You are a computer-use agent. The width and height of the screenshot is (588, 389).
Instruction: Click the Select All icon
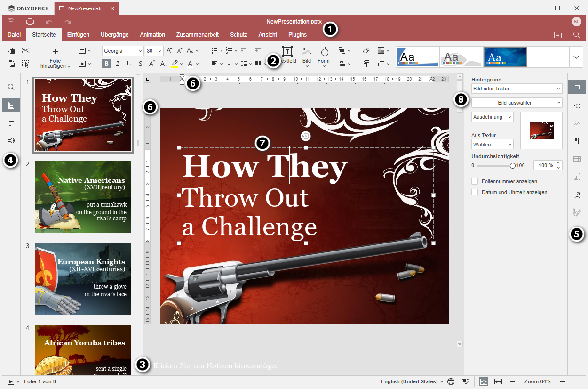tap(25, 64)
